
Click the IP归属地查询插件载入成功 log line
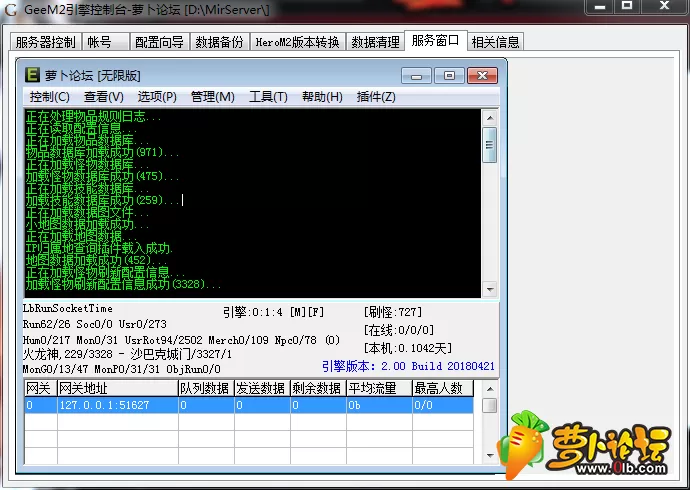click(99, 248)
